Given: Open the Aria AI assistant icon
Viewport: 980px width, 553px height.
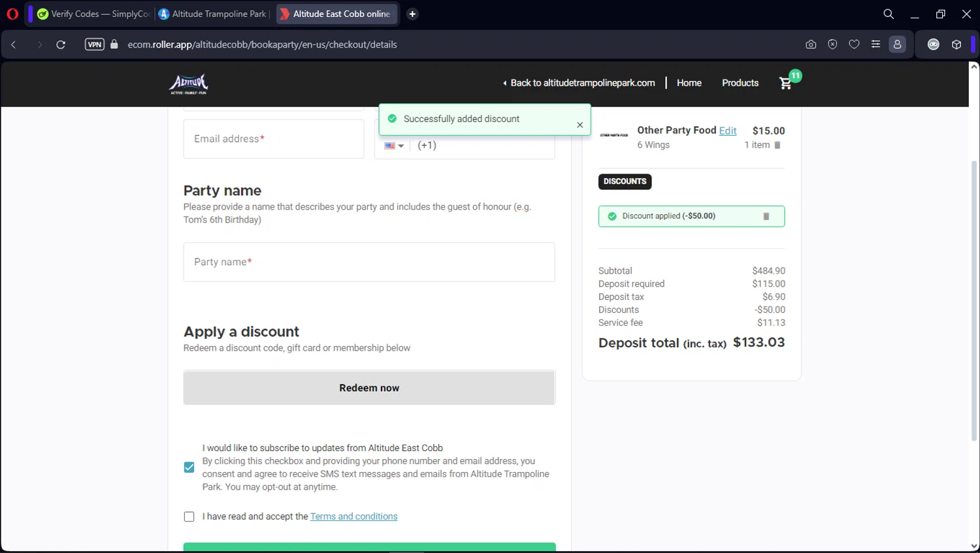Looking at the screenshot, I should 934,44.
